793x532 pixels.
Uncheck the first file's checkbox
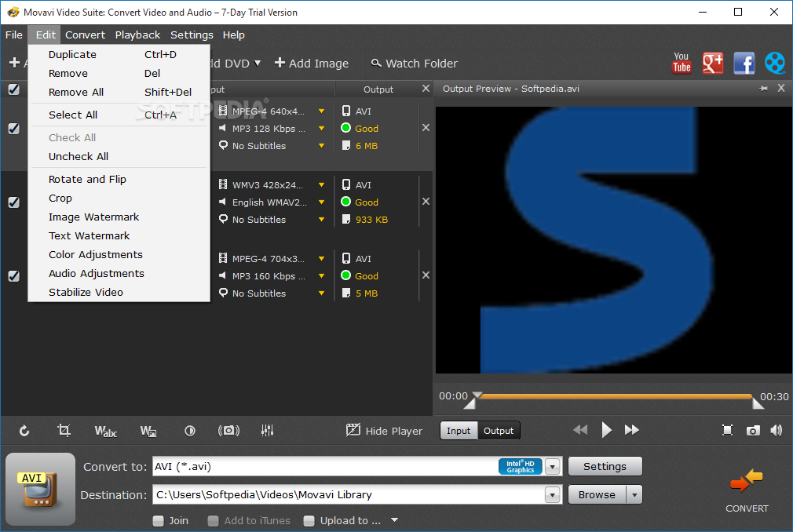(x=13, y=129)
